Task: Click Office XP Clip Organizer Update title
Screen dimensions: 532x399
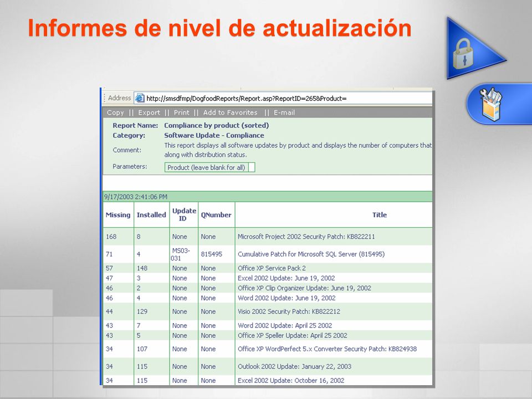Action: (x=304, y=288)
